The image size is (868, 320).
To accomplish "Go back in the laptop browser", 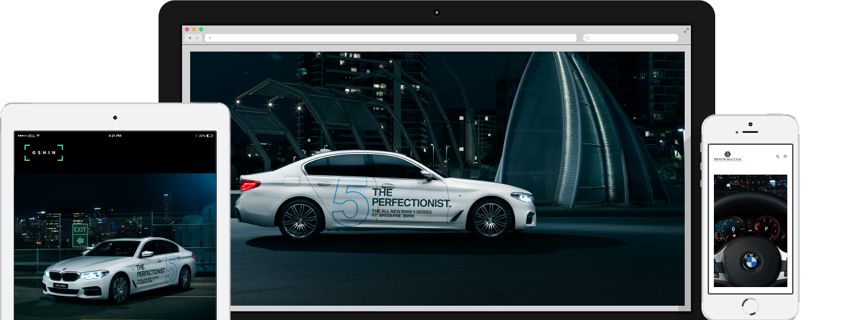I will [190, 38].
